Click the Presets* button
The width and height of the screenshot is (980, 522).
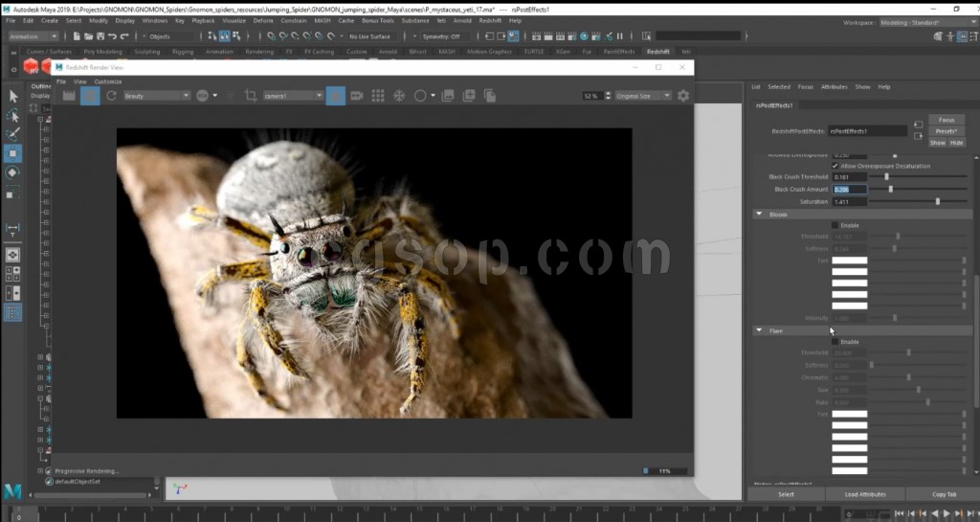click(947, 131)
